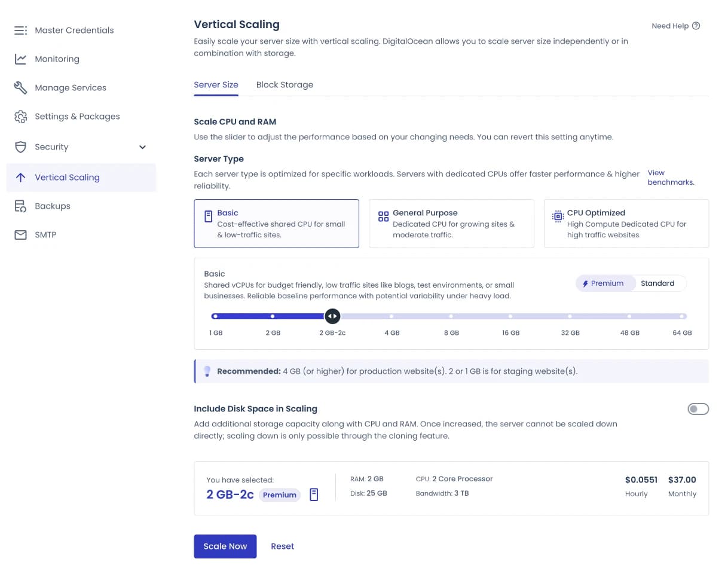Click the Security shield icon

tap(20, 146)
